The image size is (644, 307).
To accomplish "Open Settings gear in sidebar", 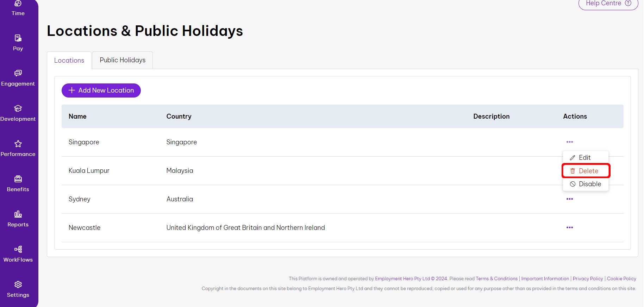I will coord(18,284).
